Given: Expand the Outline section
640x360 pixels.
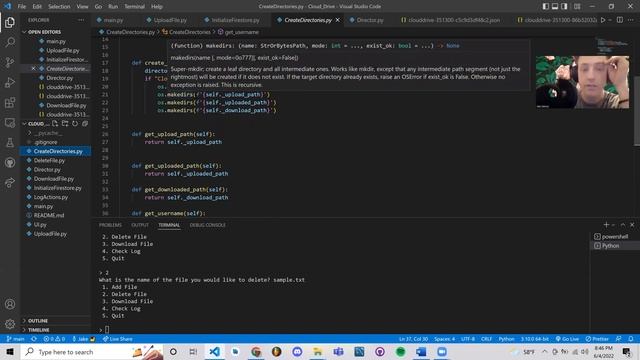Looking at the screenshot, I should [38, 321].
